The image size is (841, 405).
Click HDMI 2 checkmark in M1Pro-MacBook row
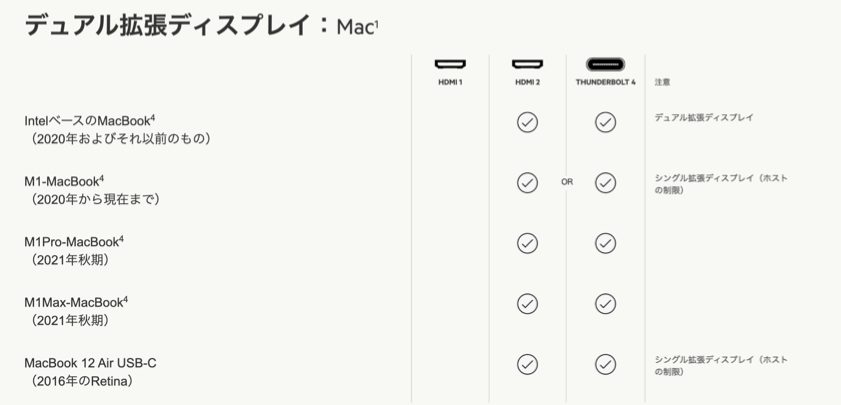point(527,244)
